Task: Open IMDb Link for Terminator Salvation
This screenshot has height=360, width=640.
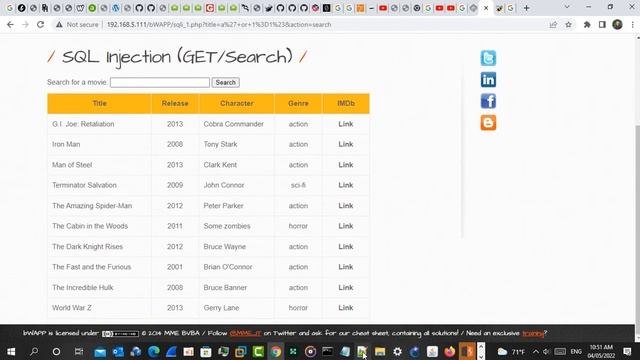Action: point(345,185)
